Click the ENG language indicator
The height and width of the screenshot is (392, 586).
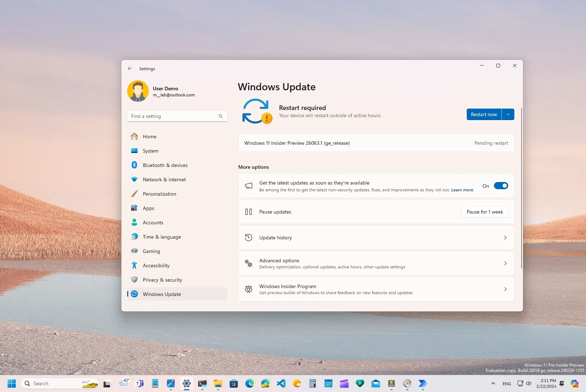(507, 384)
